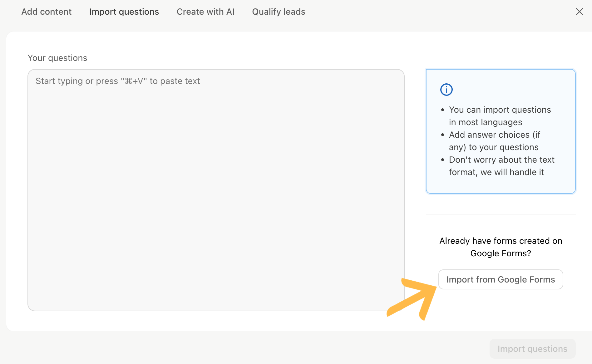Click tip 'Add answer choices (if any)'
592x364 pixels.
[x=495, y=141]
